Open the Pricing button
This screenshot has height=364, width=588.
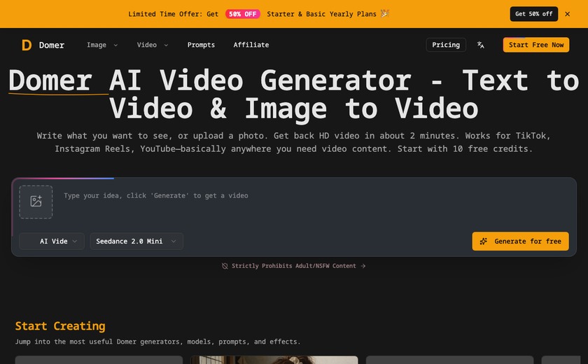[x=446, y=45]
